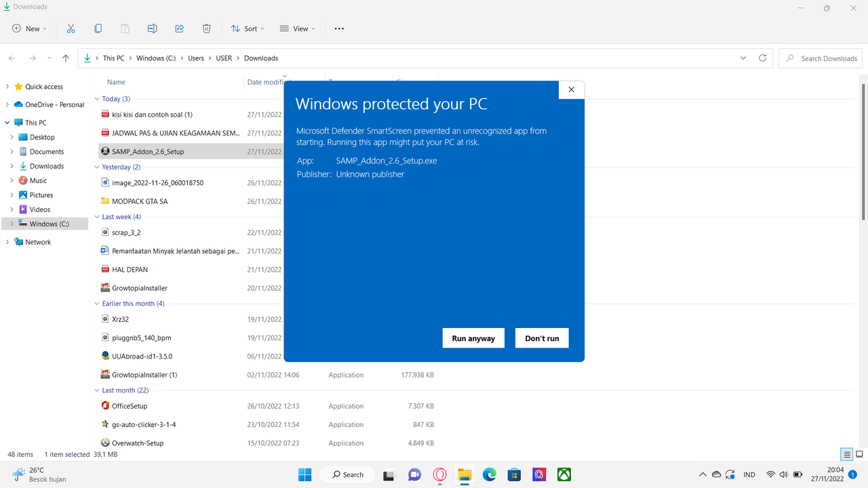Close the Windows protected your PC dialog
Screen dimensions: 868x488
point(571,89)
